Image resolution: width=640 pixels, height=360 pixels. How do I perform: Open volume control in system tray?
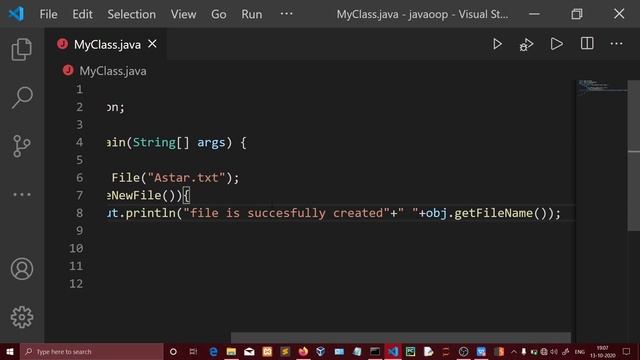click(x=554, y=351)
